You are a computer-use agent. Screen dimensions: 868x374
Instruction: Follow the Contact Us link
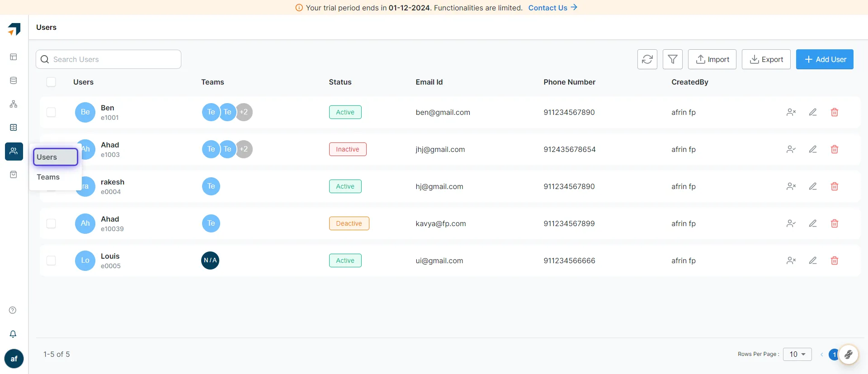(x=553, y=8)
